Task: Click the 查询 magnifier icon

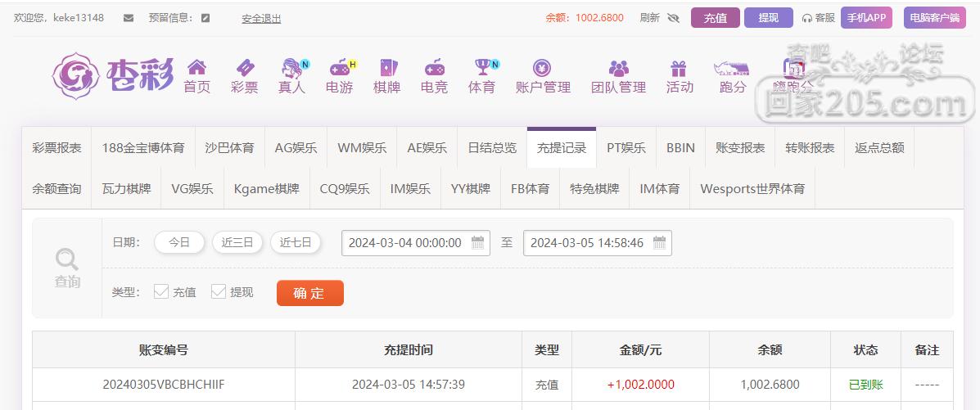Action: pos(67,259)
